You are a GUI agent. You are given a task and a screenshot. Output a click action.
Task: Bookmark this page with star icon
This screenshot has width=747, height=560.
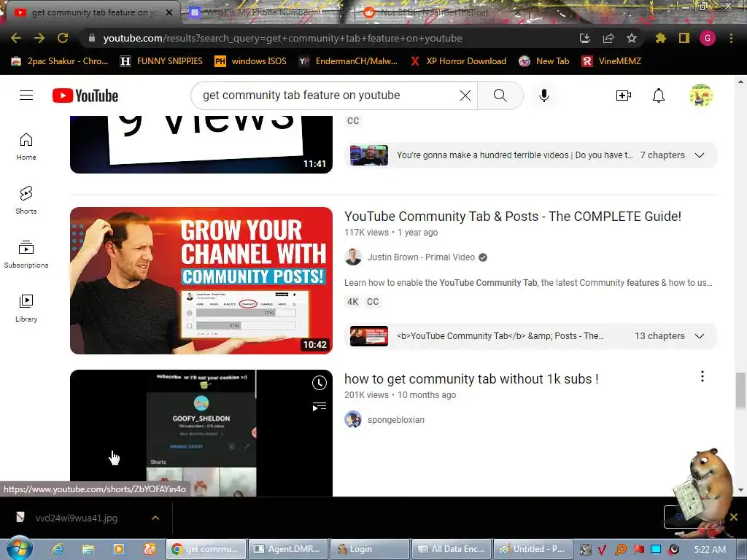[632, 38]
